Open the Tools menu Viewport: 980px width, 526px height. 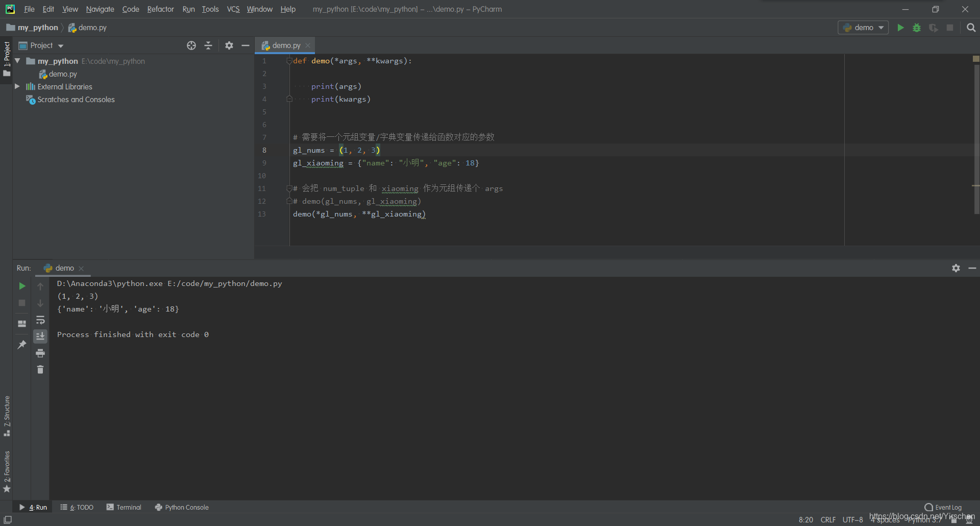210,9
